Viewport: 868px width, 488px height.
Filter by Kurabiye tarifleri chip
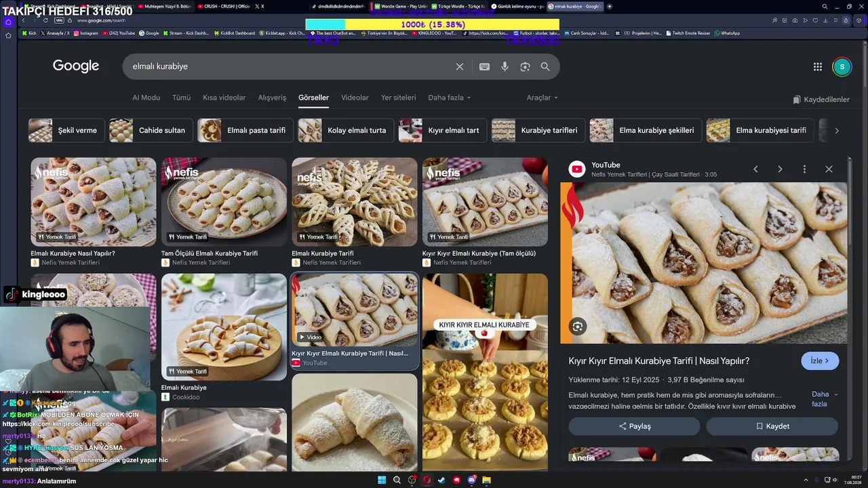click(538, 130)
